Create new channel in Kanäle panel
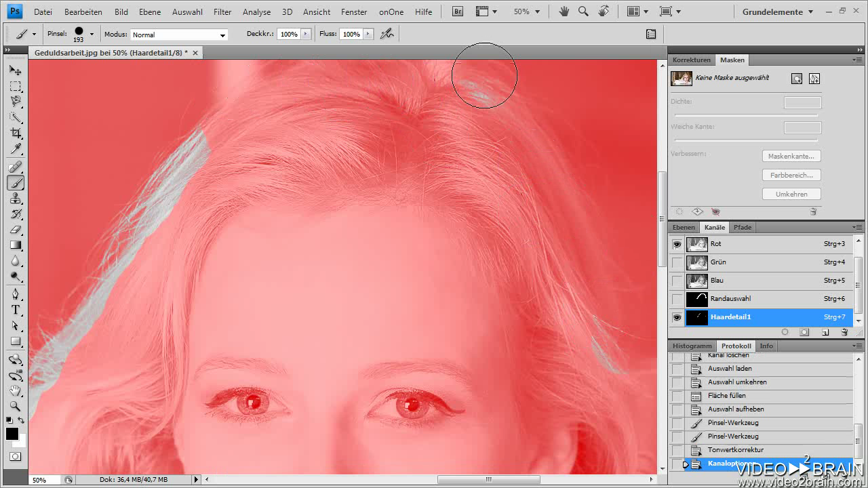This screenshot has height=488, width=868. 825,332
